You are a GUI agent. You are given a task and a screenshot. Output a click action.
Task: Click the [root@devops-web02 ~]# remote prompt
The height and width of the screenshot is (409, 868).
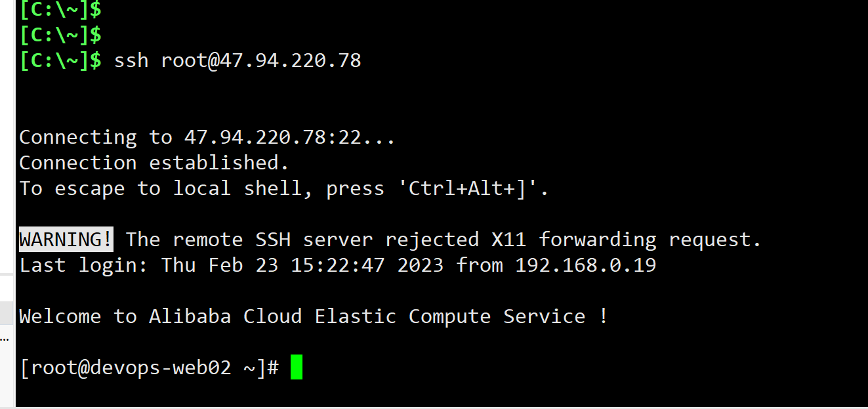pyautogui.click(x=150, y=368)
